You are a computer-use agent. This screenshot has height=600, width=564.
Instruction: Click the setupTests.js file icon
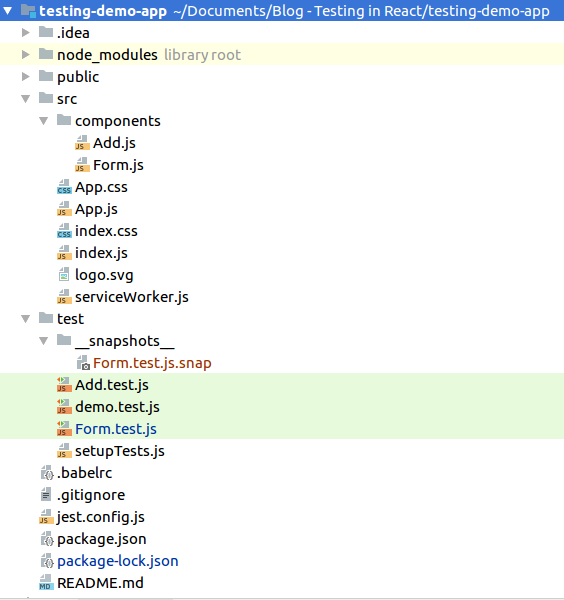(x=64, y=451)
